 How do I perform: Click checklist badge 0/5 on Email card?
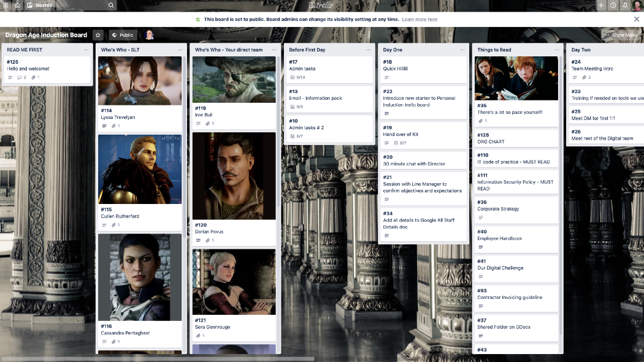coord(297,107)
